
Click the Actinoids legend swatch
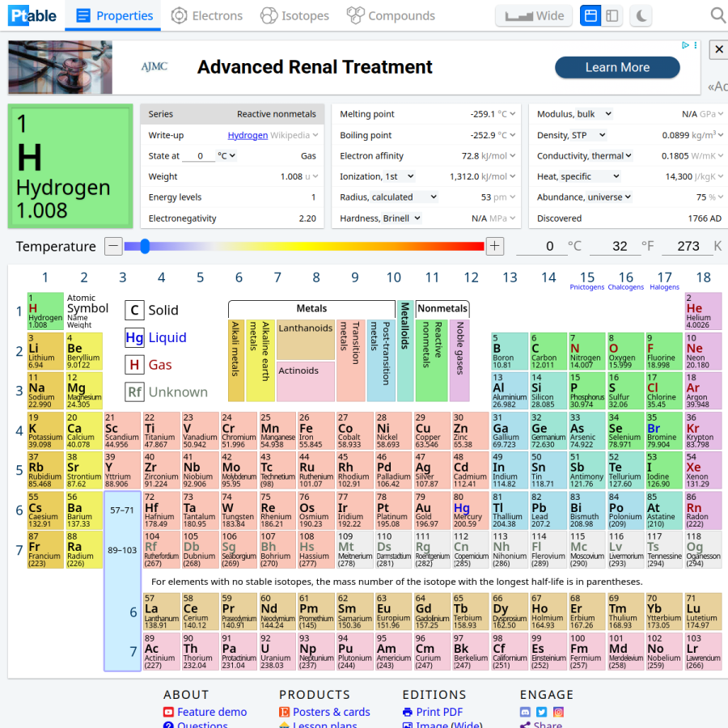tap(306, 381)
